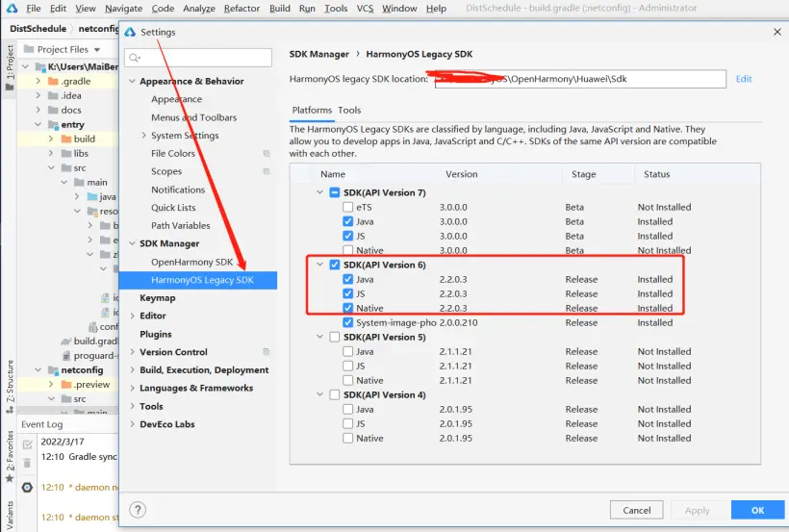This screenshot has width=789, height=532.
Task: Collapse the SDK(API Version 4) group
Action: (319, 394)
